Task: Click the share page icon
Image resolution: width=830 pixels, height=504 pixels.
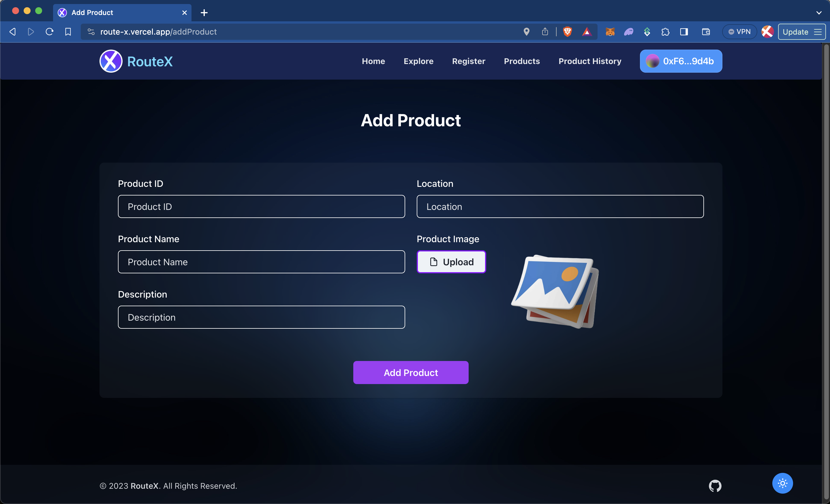Action: point(545,32)
